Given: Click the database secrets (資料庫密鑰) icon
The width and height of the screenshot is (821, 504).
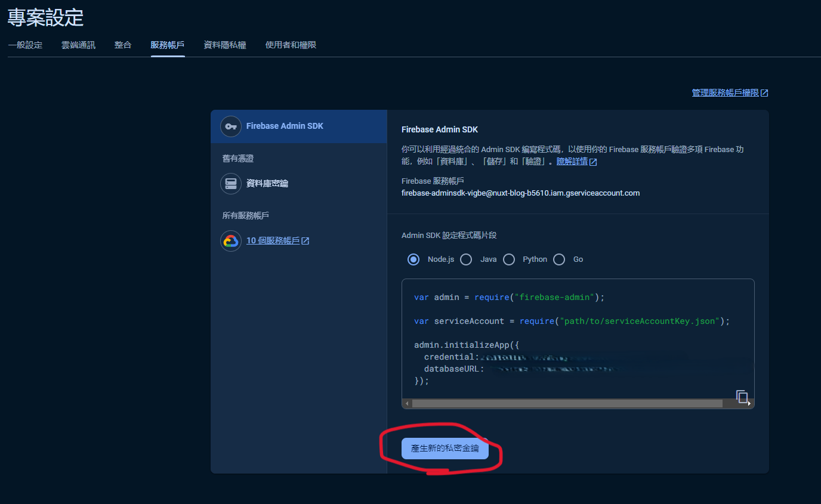Looking at the screenshot, I should 231,184.
